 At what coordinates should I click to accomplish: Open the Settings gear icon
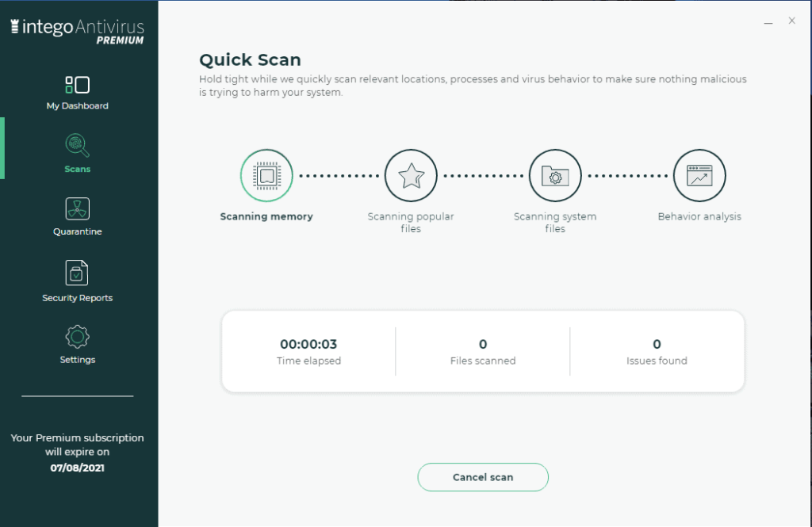pos(77,337)
